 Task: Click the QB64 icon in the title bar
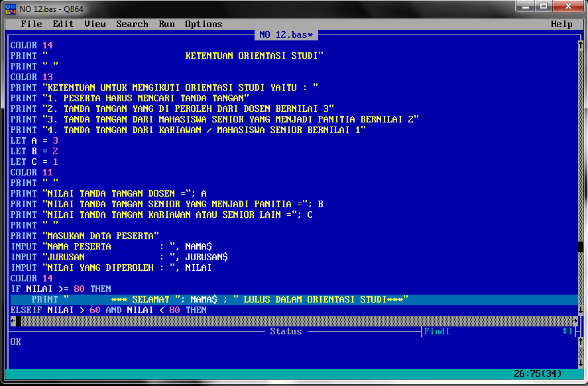[9, 9]
